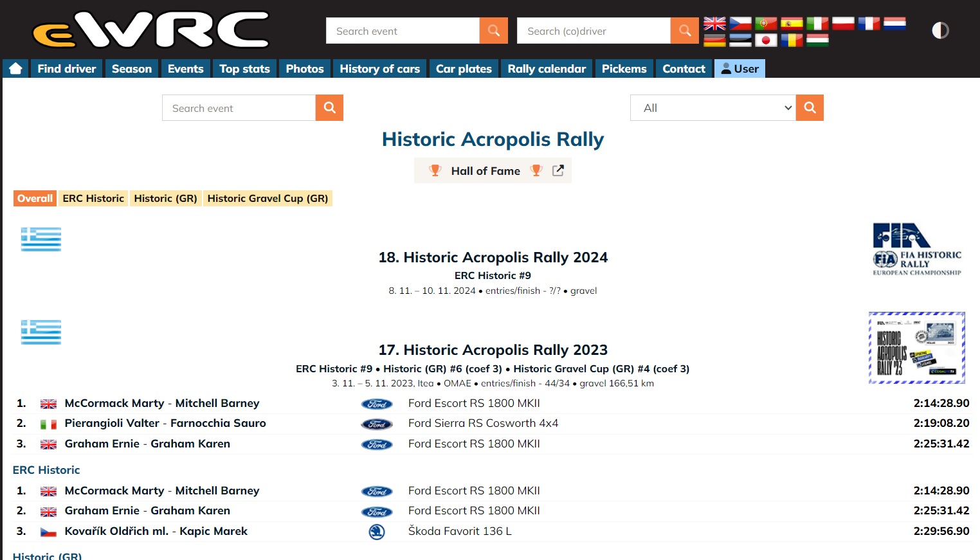This screenshot has height=560, width=980.
Task: Open the Rally calendar menu
Action: point(547,69)
